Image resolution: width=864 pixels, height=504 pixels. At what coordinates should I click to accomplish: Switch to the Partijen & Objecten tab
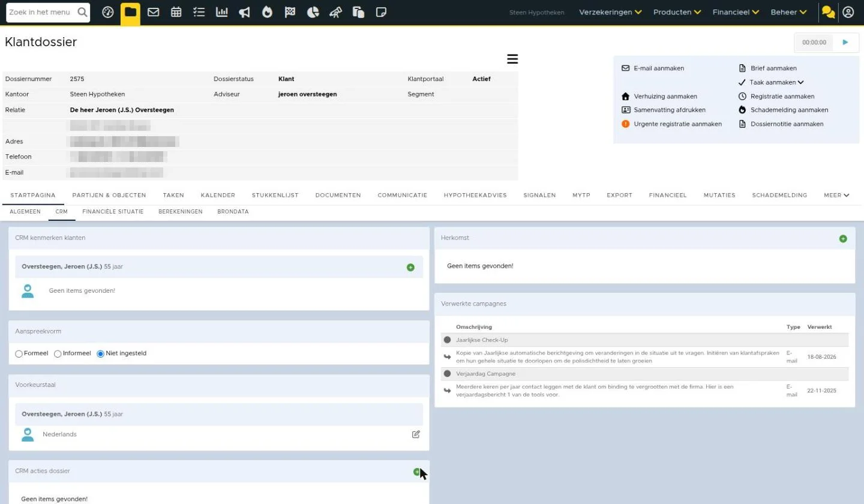[109, 195]
